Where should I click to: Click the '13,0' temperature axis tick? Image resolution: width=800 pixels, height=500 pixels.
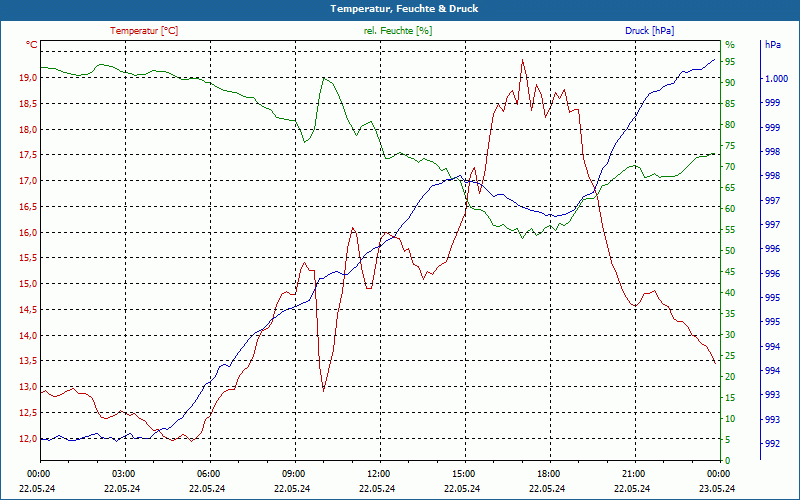28,387
